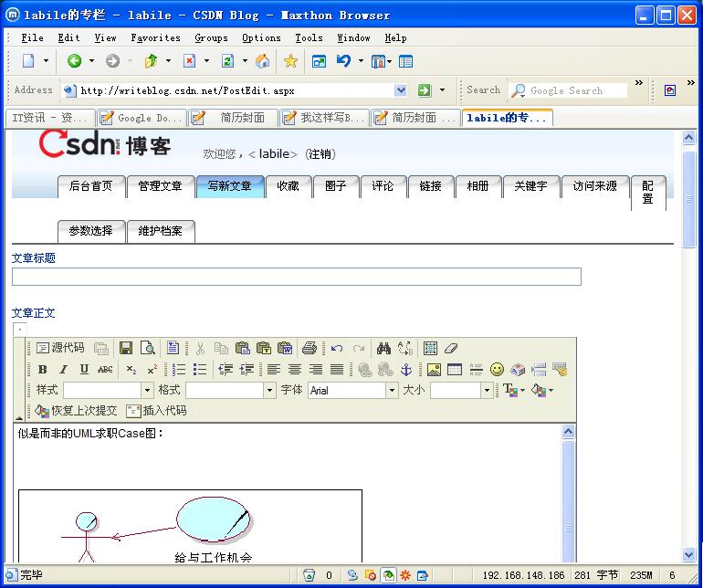Click the page scrollbar up arrow
Screen dimensions: 703x588
tap(688, 137)
